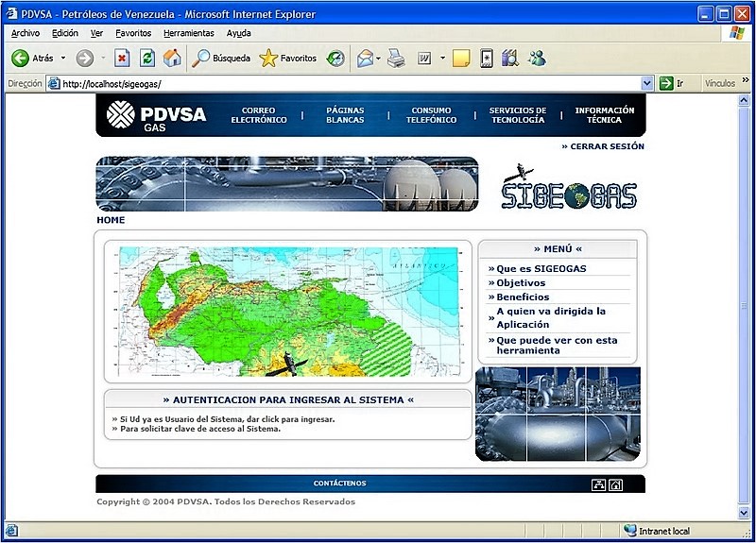Click the Cerrar Sesión link
The width and height of the screenshot is (756, 543).
(603, 146)
